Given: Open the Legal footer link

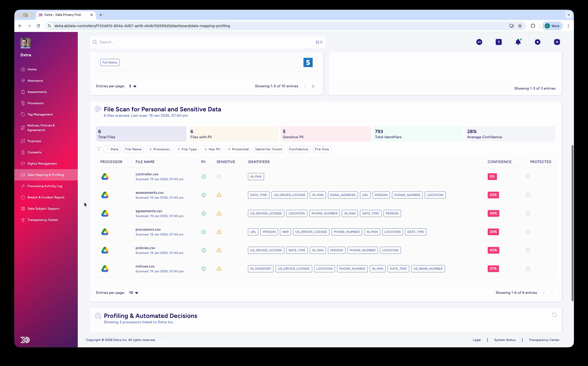Looking at the screenshot, I should pyautogui.click(x=477, y=340).
